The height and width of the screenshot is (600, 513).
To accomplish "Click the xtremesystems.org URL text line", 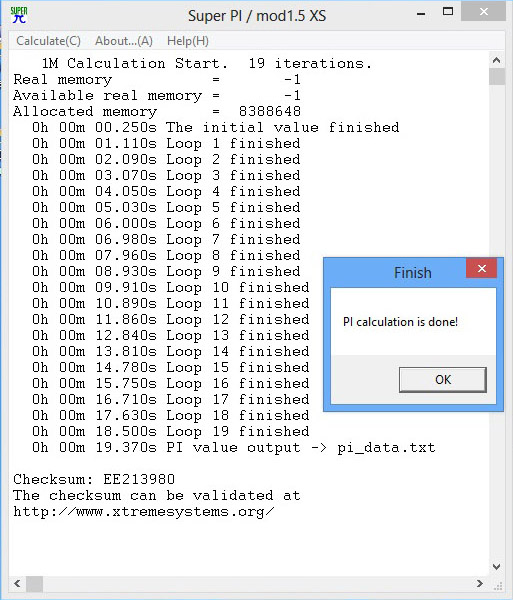I will 144,512.
